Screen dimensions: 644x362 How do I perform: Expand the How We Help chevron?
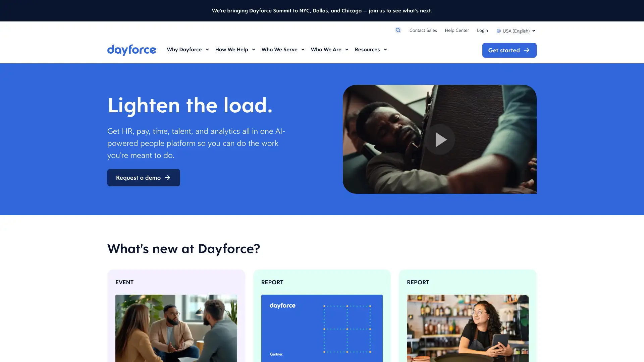tap(253, 50)
